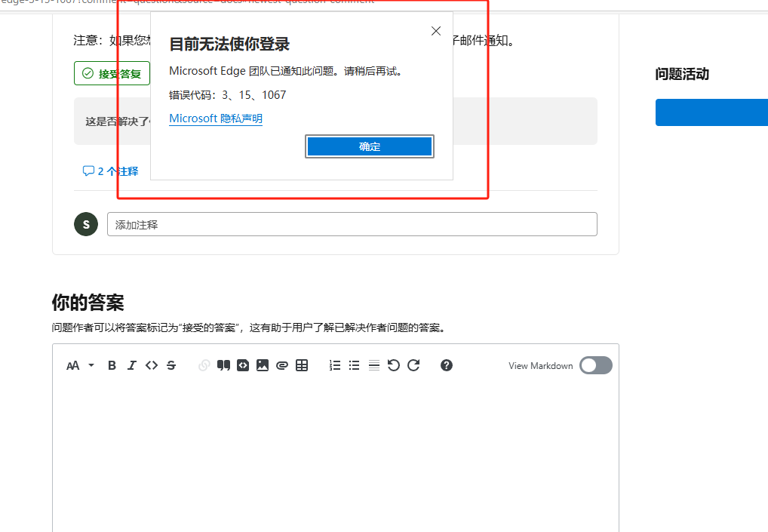
Task: Click the 问题活动 heading
Action: coord(682,74)
